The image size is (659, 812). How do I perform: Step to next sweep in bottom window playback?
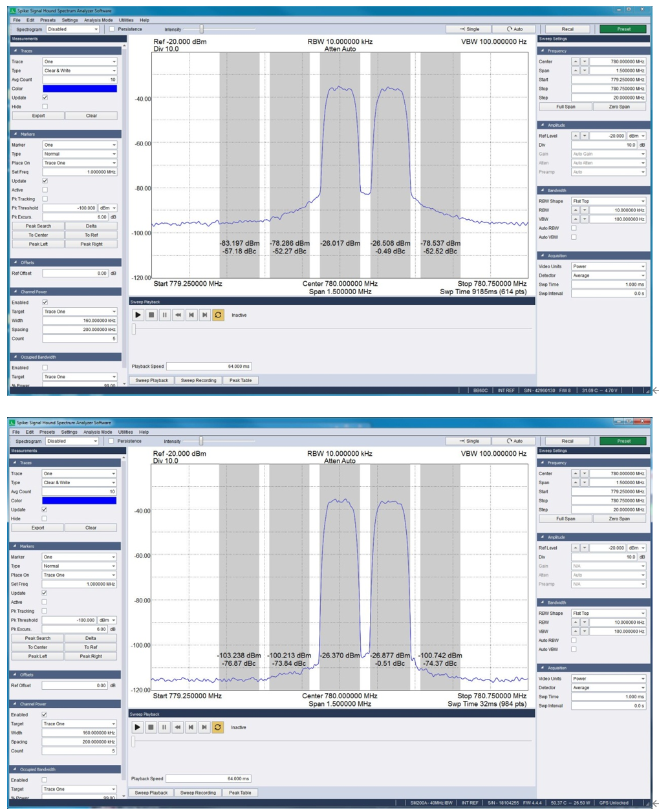204,727
